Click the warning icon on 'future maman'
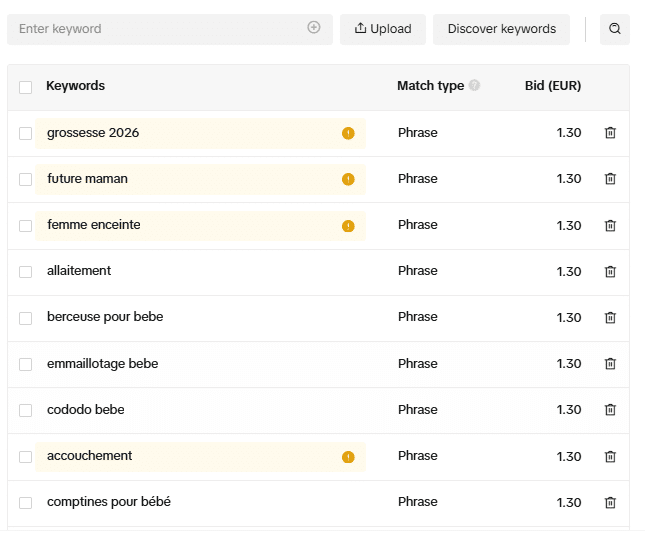The width and height of the screenshot is (645, 535). (348, 179)
